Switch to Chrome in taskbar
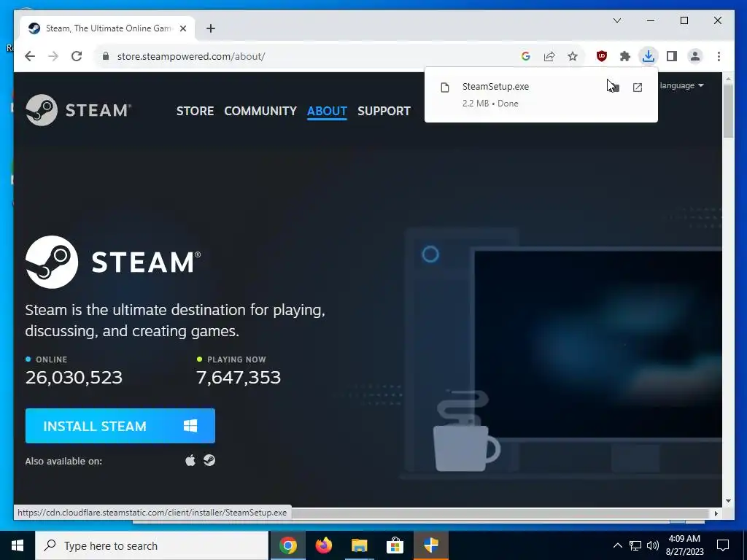The height and width of the screenshot is (560, 747). pos(287,545)
